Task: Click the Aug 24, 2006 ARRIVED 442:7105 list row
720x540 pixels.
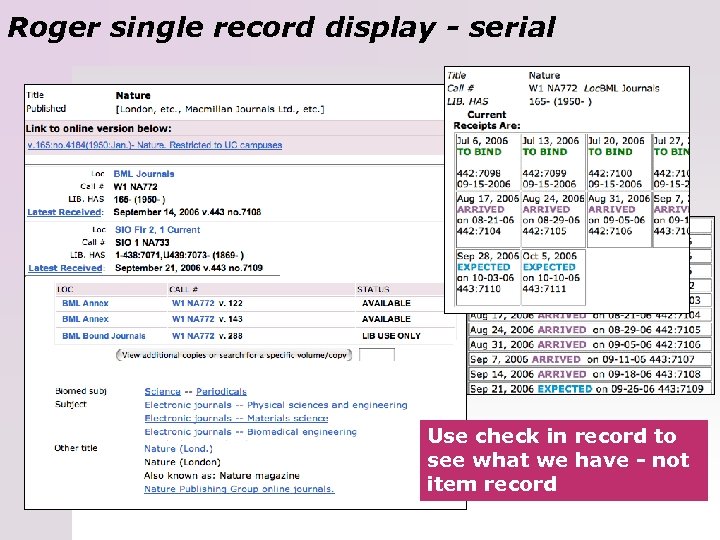Action: coord(590,330)
